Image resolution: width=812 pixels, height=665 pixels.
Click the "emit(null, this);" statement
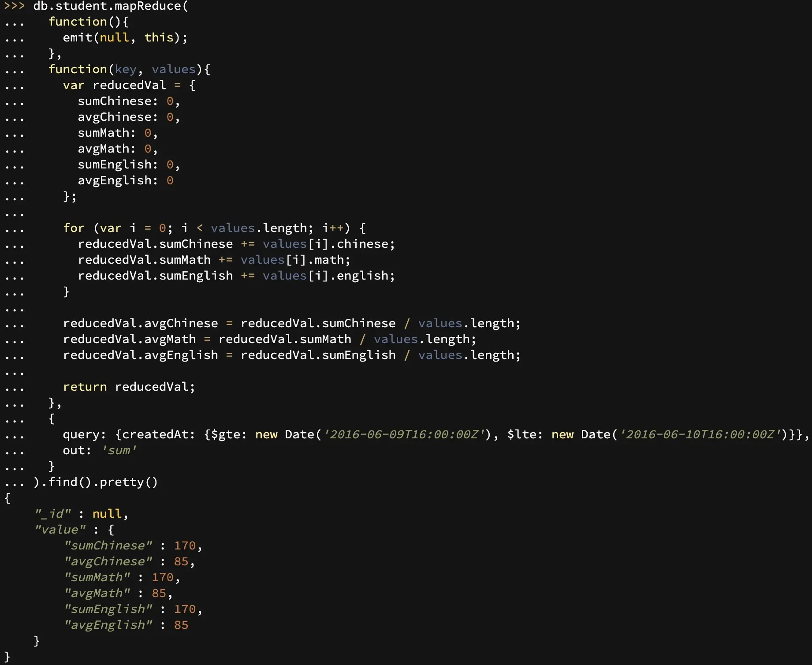pos(125,37)
